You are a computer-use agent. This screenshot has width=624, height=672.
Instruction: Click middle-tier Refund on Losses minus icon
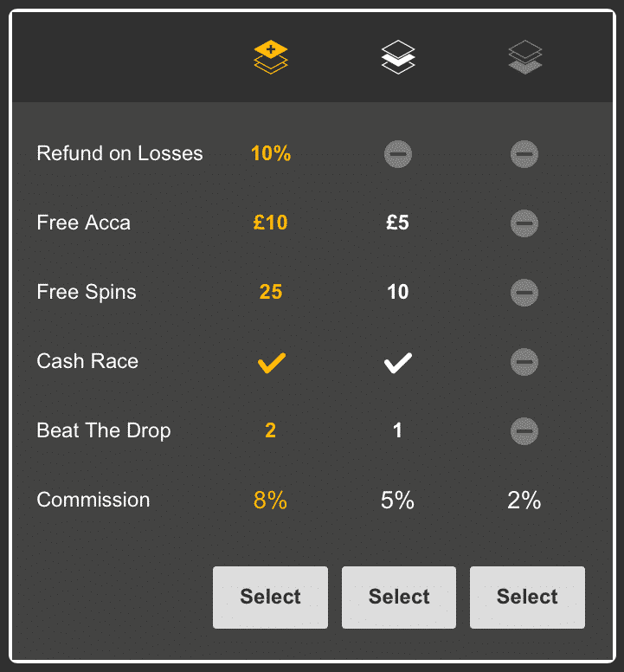pos(398,155)
